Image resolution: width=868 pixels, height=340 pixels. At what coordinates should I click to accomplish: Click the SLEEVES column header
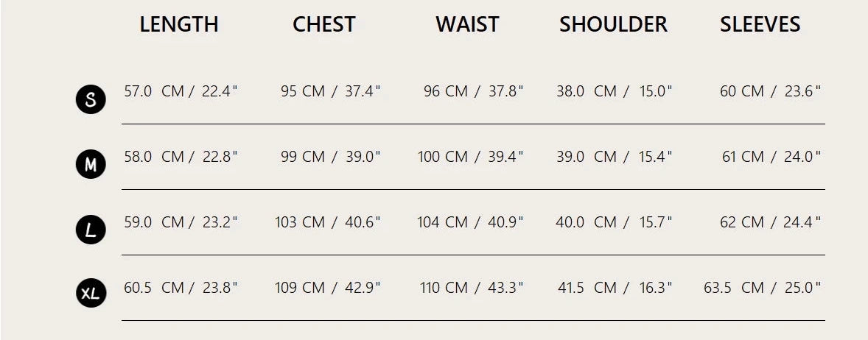click(x=760, y=24)
